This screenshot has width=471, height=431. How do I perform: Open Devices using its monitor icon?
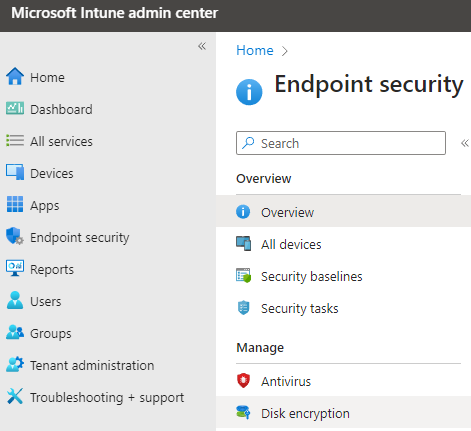point(15,172)
